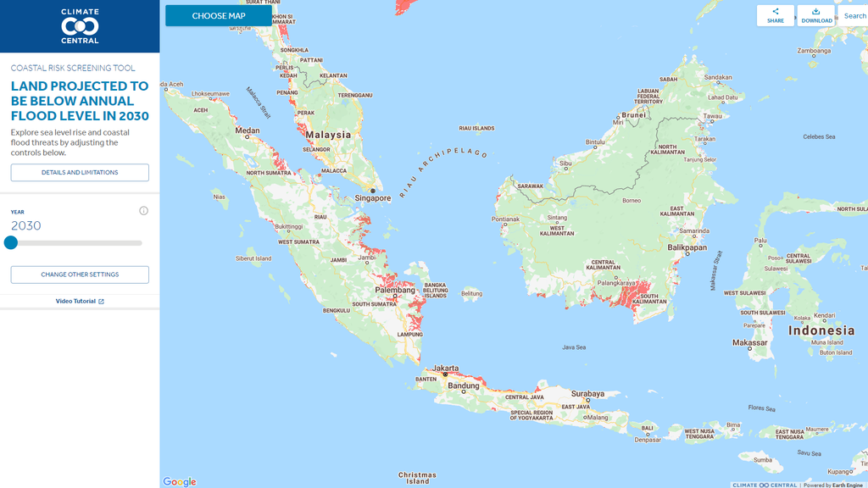Image resolution: width=868 pixels, height=488 pixels.
Task: Click the Bandung map label
Action: pos(464,385)
